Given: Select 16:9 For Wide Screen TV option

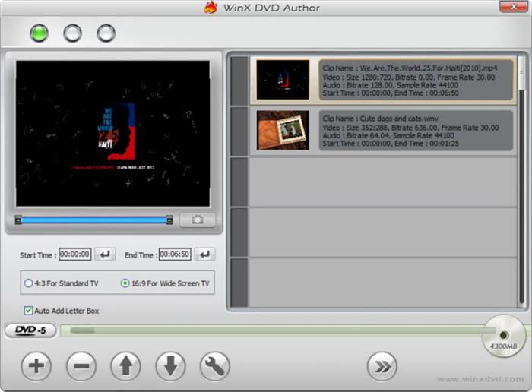Looking at the screenshot, I should 165,283.
